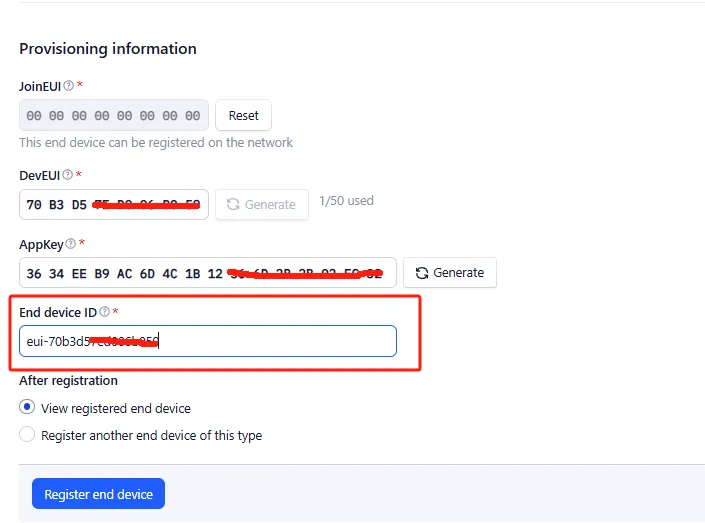Focus the JoinEUI zeros input field
This screenshot has width=705, height=523.
pyautogui.click(x=113, y=116)
